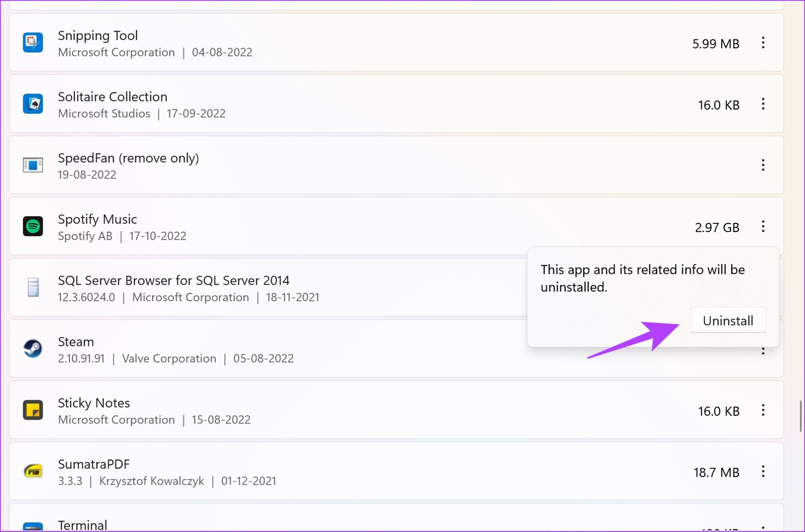Click the Valve Corporation publisher text
The width and height of the screenshot is (805, 532).
[169, 359]
